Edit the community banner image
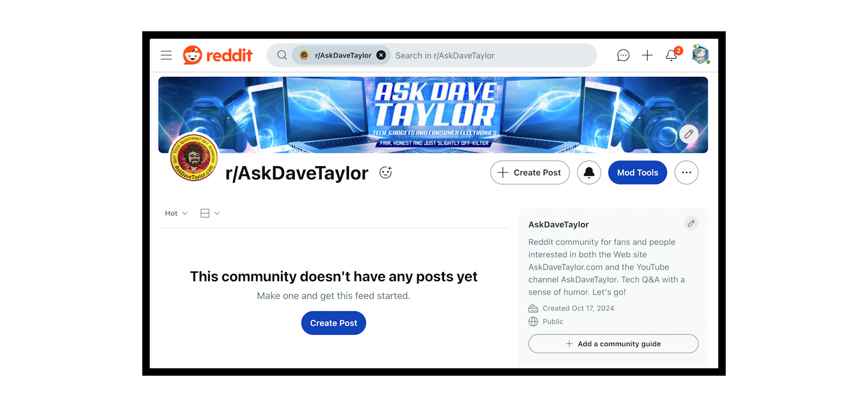 coord(689,134)
